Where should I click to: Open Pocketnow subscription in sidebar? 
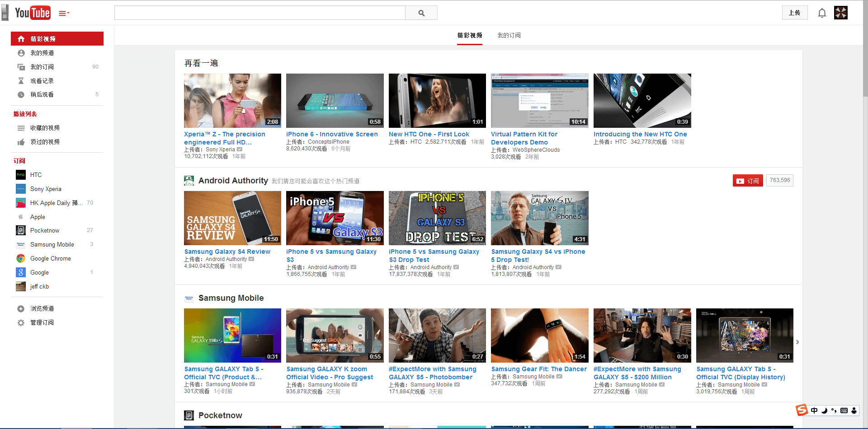57,230
